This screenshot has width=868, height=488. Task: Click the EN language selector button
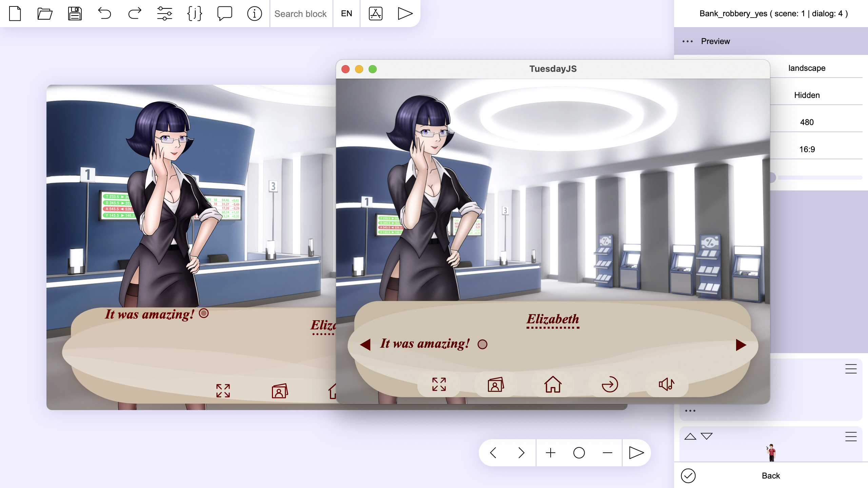tap(347, 13)
